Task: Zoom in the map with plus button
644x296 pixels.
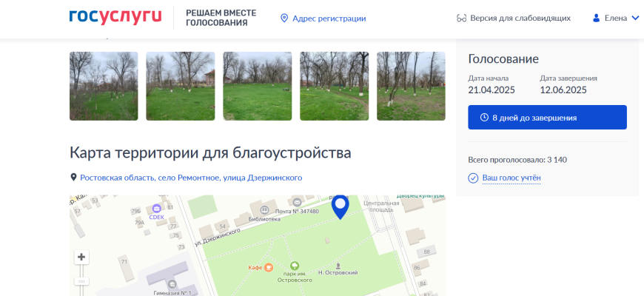Action: pos(81,257)
